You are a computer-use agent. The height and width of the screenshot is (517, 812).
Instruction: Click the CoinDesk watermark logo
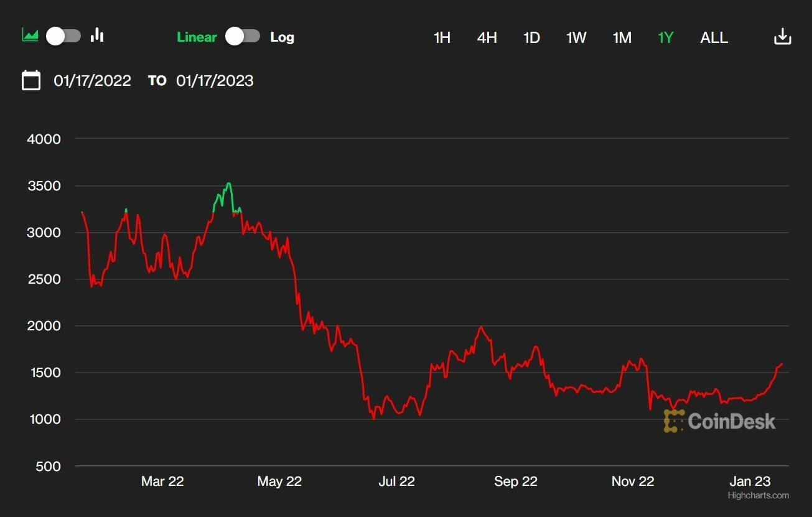[719, 421]
